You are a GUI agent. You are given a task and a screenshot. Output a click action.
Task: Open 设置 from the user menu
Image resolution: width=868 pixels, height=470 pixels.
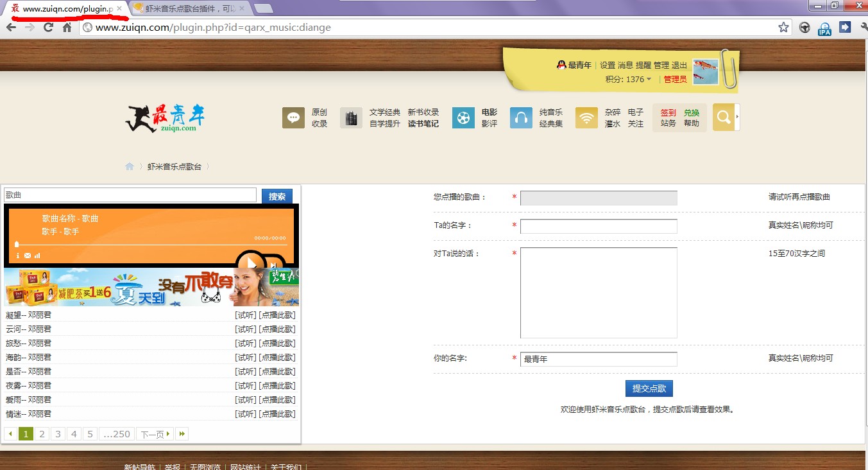(x=607, y=65)
